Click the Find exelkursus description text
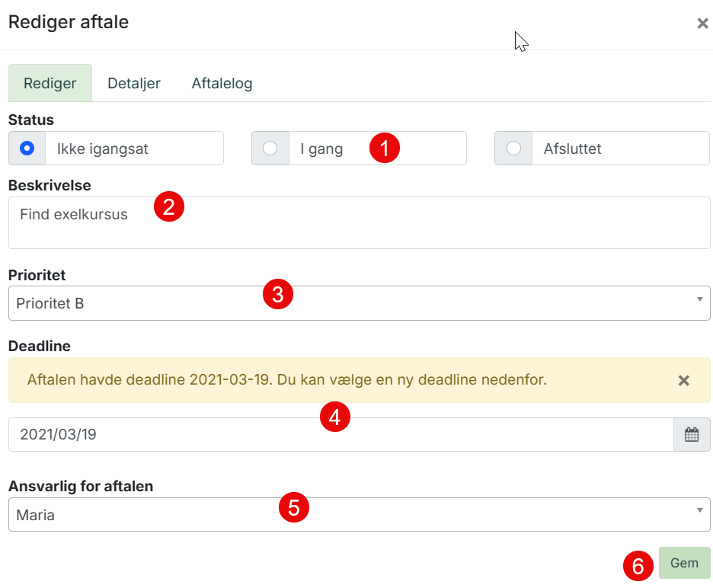Image resolution: width=713 pixels, height=588 pixels. pos(74,214)
